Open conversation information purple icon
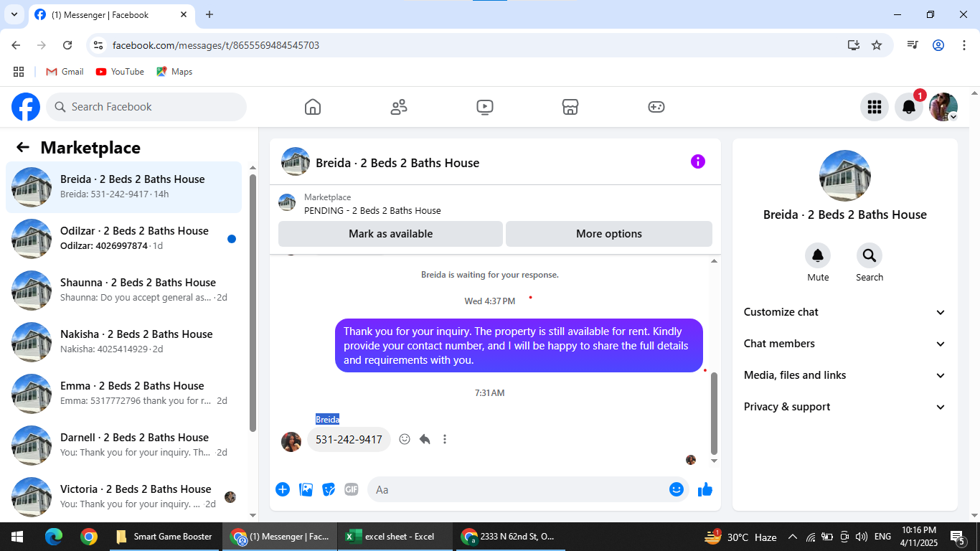This screenshot has height=551, width=980. (698, 161)
